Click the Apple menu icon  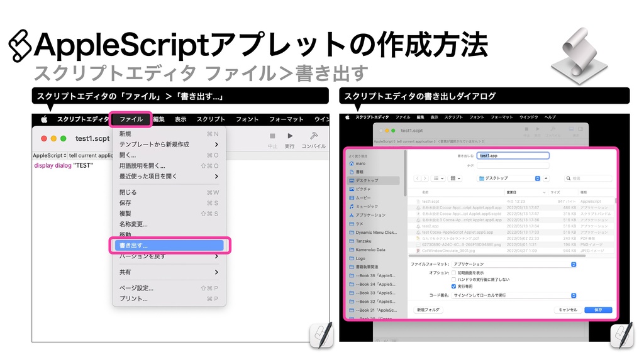(43, 118)
